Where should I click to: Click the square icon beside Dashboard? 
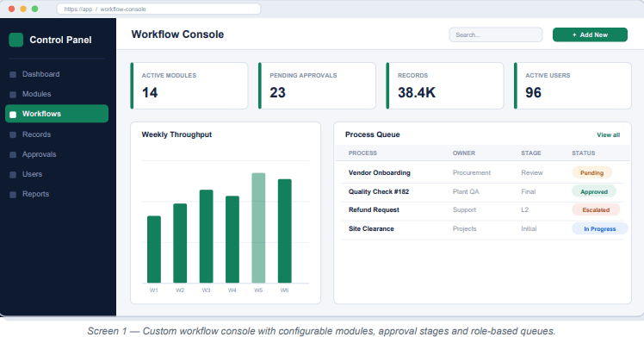point(13,74)
